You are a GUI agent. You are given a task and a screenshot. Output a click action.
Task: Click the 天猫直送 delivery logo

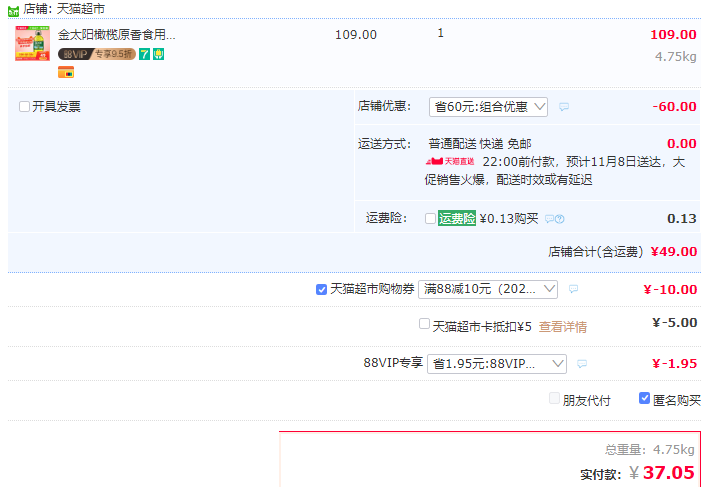coord(450,161)
